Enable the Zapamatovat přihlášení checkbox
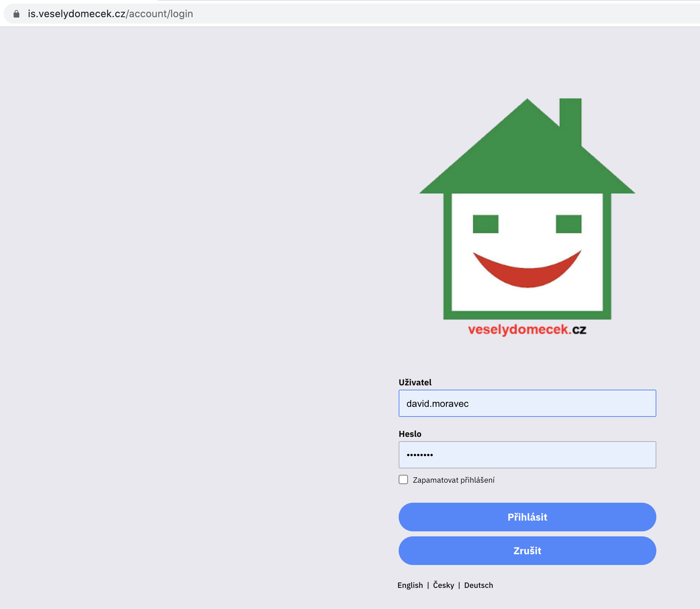 click(x=403, y=479)
